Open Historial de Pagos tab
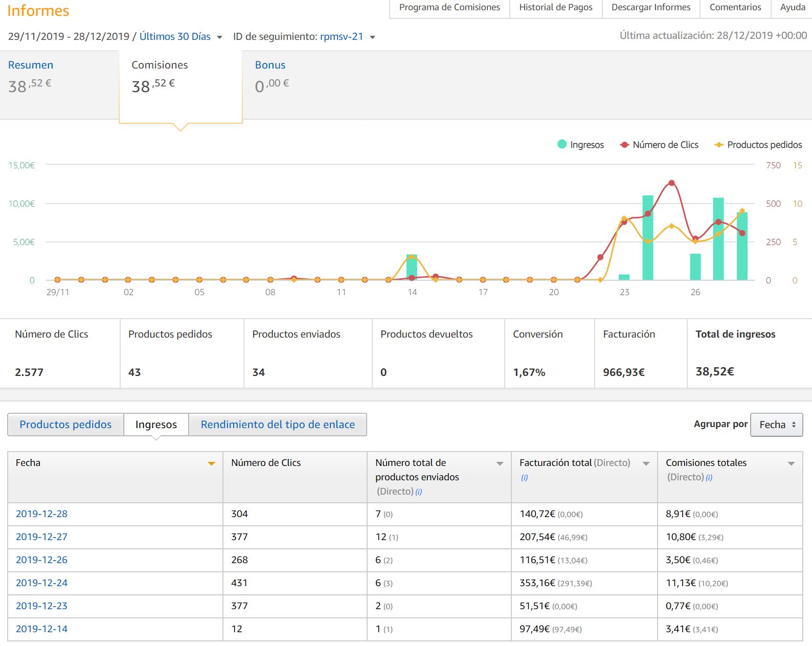 [556, 8]
